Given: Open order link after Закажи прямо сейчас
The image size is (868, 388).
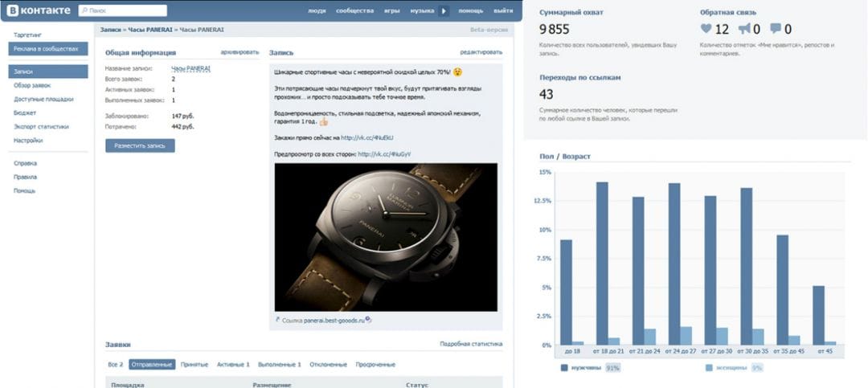Looking at the screenshot, I should click(x=367, y=137).
